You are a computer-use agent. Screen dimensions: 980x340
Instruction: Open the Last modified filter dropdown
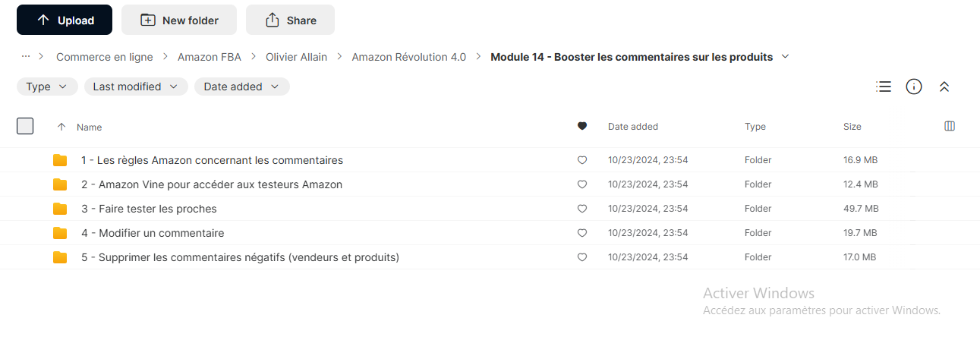click(x=136, y=87)
